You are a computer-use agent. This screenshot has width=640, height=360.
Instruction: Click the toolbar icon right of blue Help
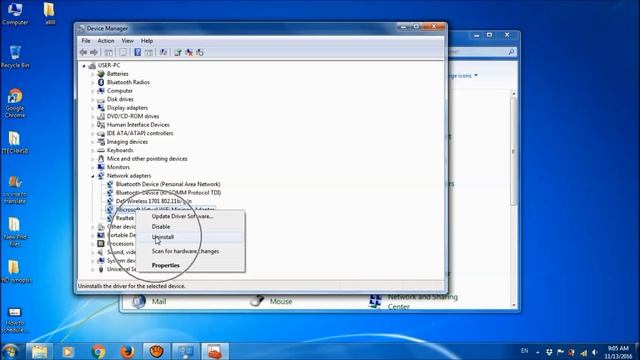(x=149, y=52)
